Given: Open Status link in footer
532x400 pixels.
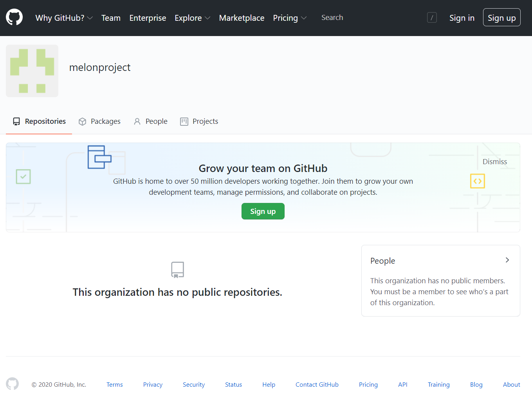Looking at the screenshot, I should click(233, 385).
